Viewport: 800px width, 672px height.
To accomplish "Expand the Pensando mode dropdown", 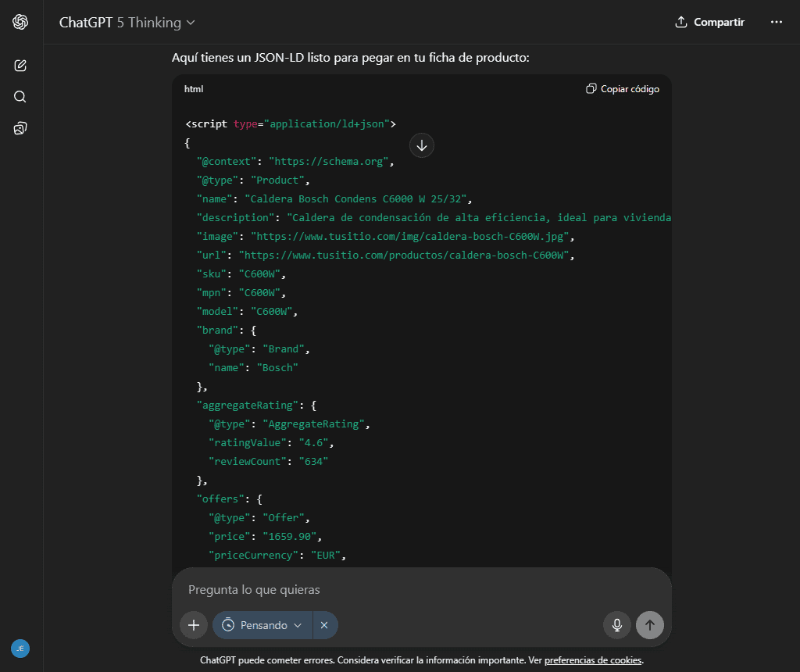I will pos(262,625).
